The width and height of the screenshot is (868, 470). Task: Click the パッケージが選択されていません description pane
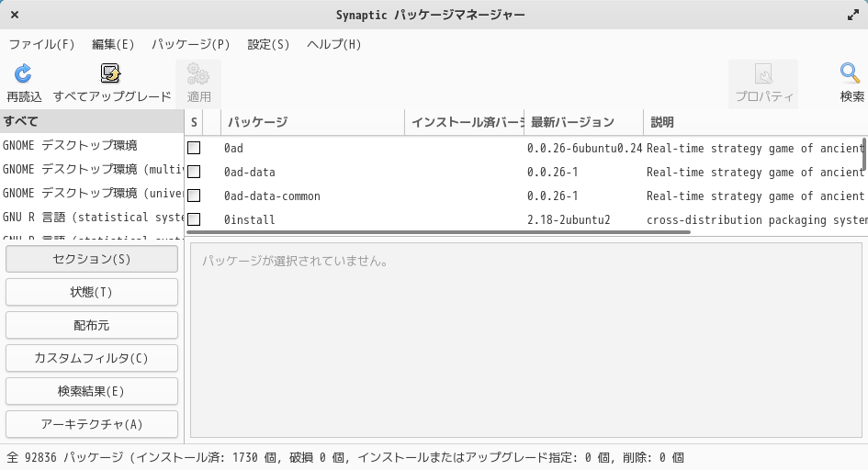coord(526,340)
